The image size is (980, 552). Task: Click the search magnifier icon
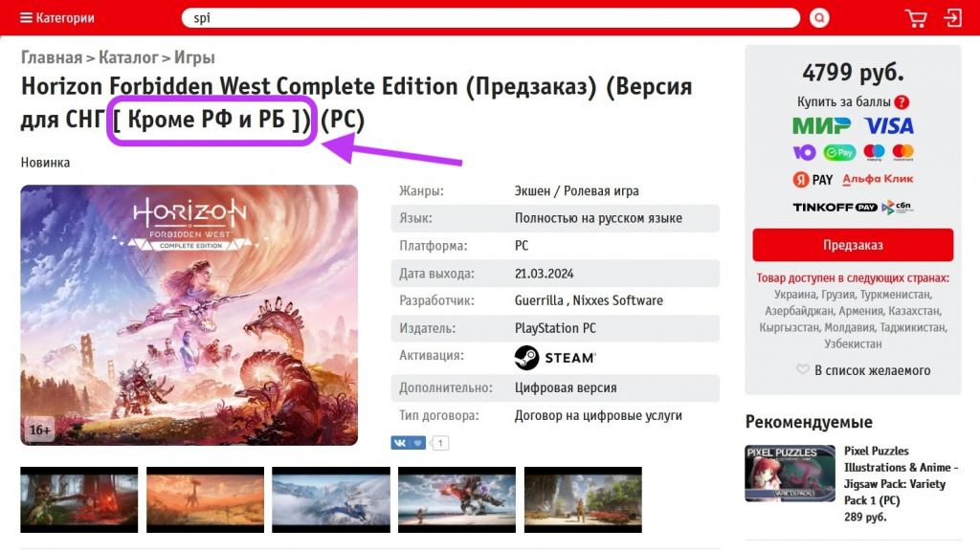pos(819,17)
